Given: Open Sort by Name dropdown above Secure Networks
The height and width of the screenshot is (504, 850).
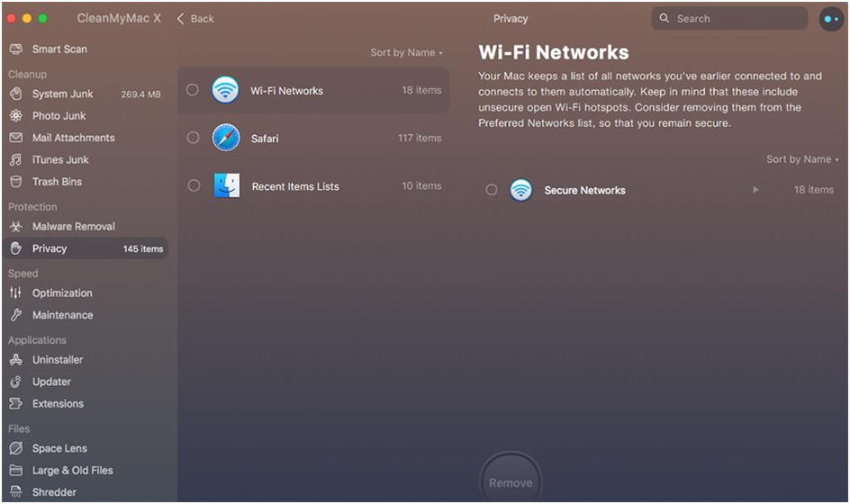Looking at the screenshot, I should click(x=802, y=159).
